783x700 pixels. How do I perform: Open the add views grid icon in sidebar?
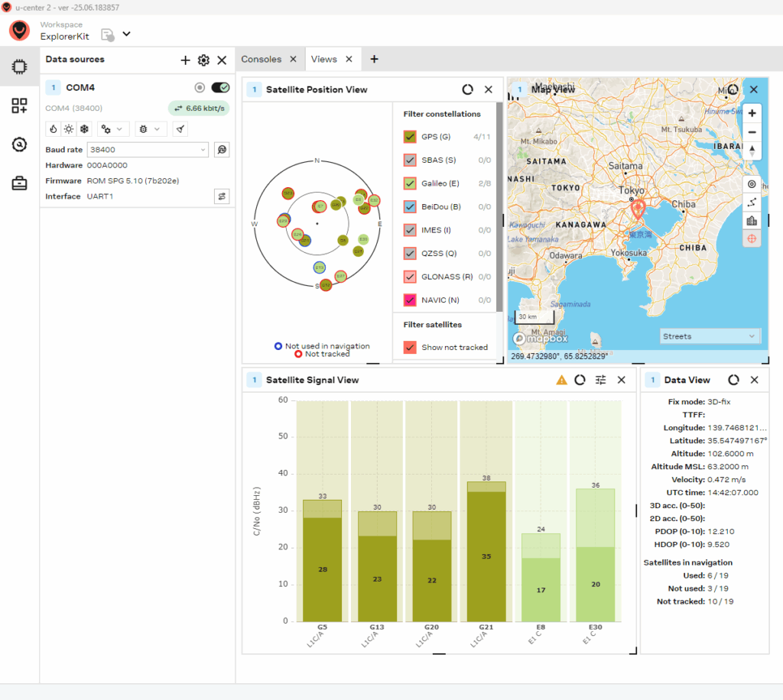click(x=19, y=105)
